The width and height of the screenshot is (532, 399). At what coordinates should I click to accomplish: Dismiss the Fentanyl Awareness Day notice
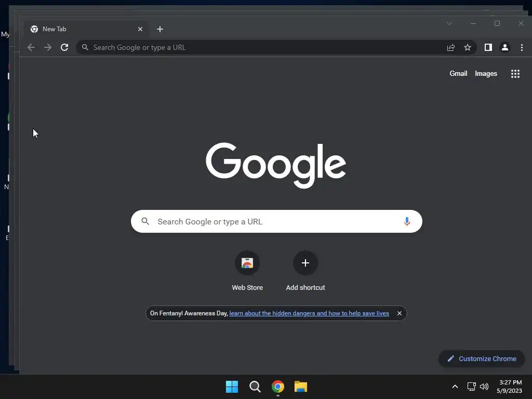click(x=400, y=313)
